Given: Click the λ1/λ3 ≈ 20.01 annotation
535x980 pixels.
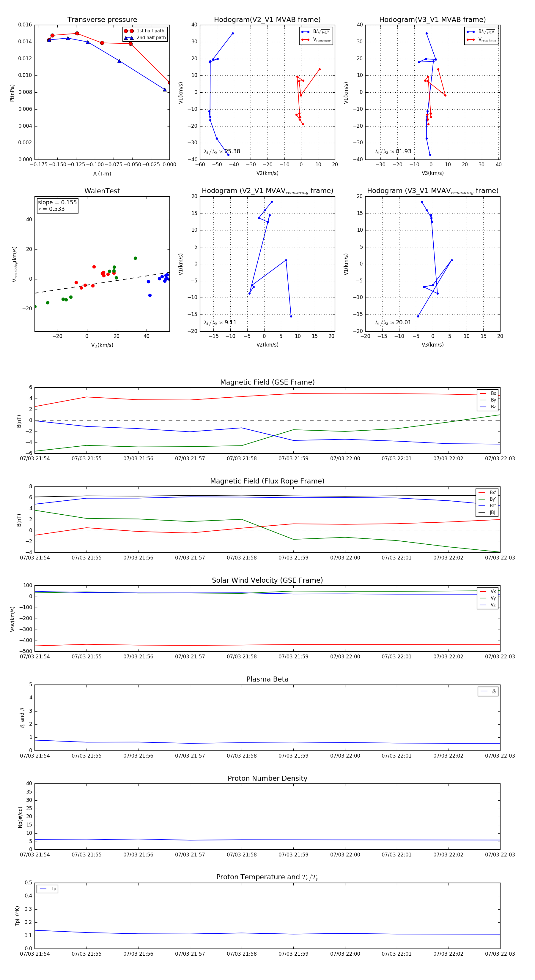Looking at the screenshot, I should 393,323.
